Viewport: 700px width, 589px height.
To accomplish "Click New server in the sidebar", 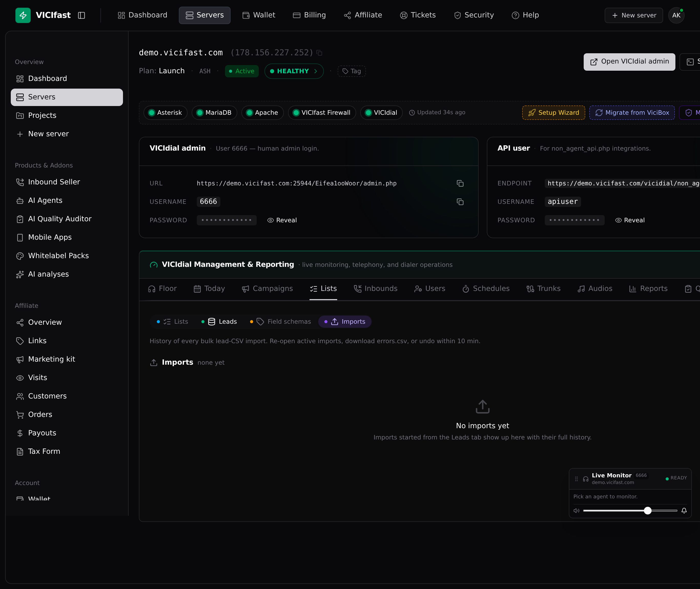I will point(67,134).
